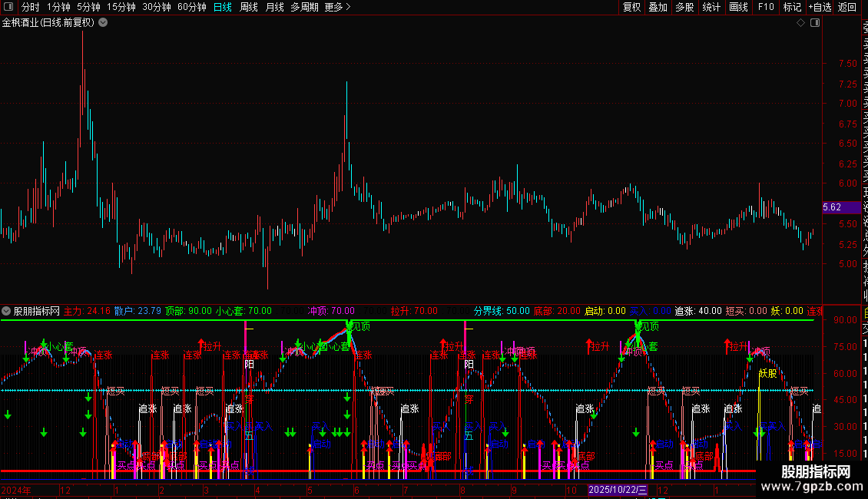Click the 妖: 0.00 indicator value
Image resolution: width=868 pixels, height=499 pixels.
(787, 311)
